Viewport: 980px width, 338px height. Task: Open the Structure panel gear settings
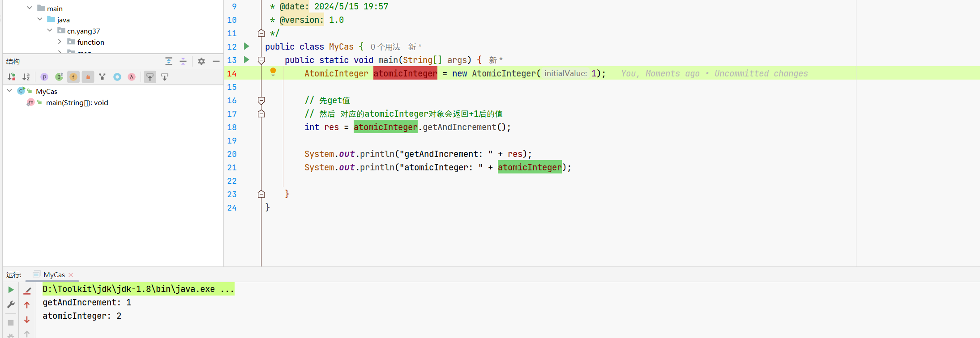(201, 61)
